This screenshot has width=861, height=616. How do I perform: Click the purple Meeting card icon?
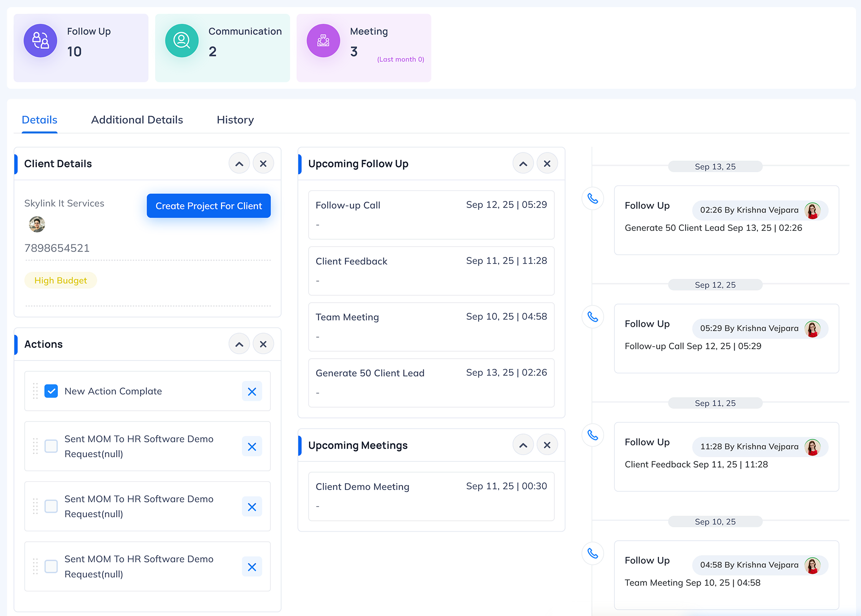point(323,41)
